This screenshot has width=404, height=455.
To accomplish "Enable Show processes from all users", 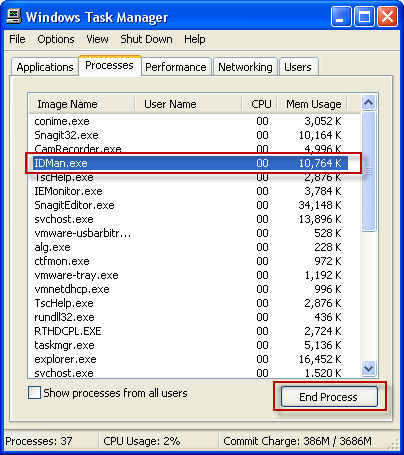I will pos(35,393).
